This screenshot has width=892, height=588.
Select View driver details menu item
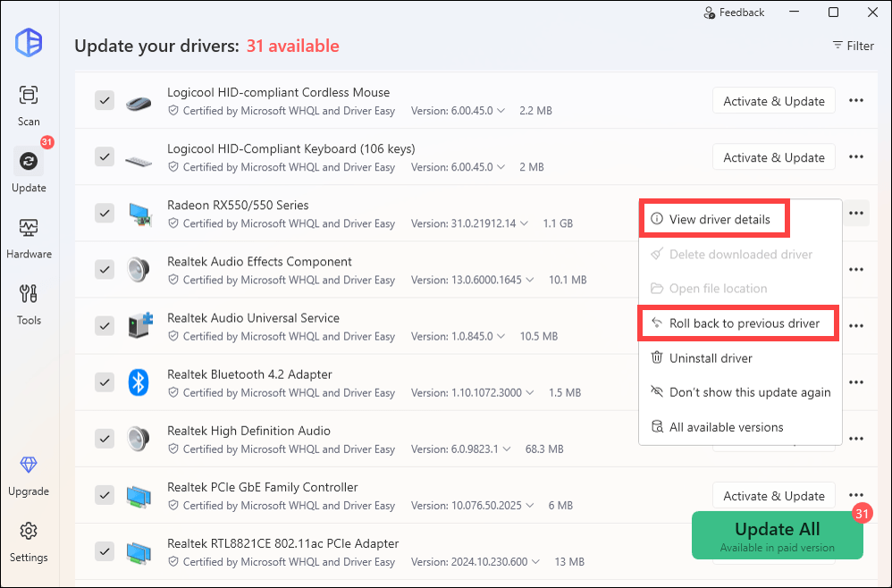click(719, 220)
